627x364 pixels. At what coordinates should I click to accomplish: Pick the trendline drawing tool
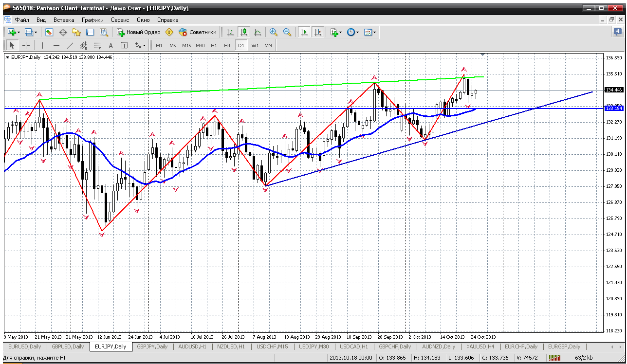(70, 45)
